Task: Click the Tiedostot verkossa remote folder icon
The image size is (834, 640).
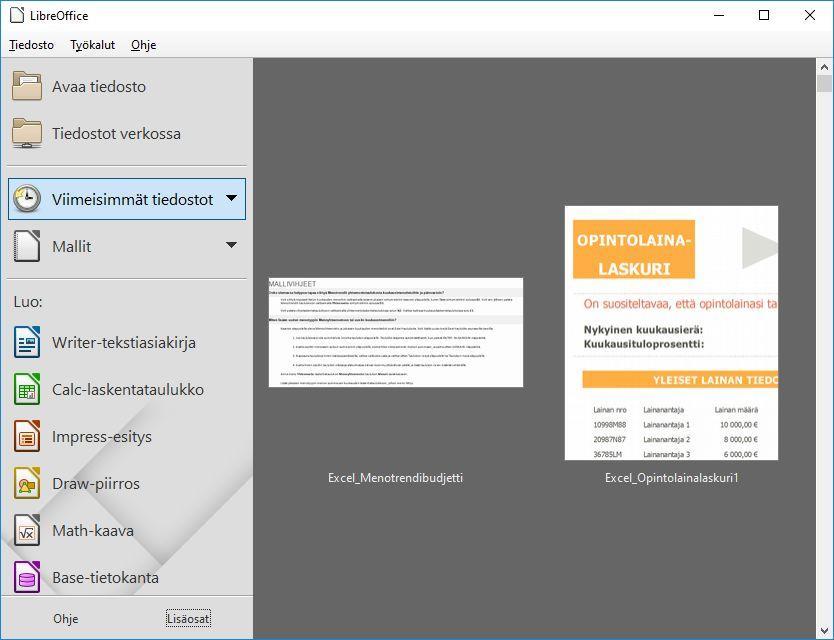Action: pyautogui.click(x=27, y=133)
